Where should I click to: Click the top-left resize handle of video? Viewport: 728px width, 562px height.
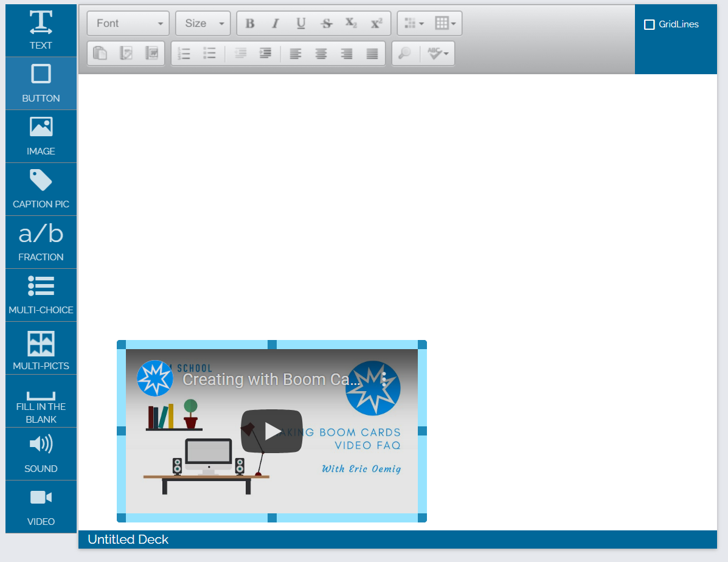click(x=121, y=345)
